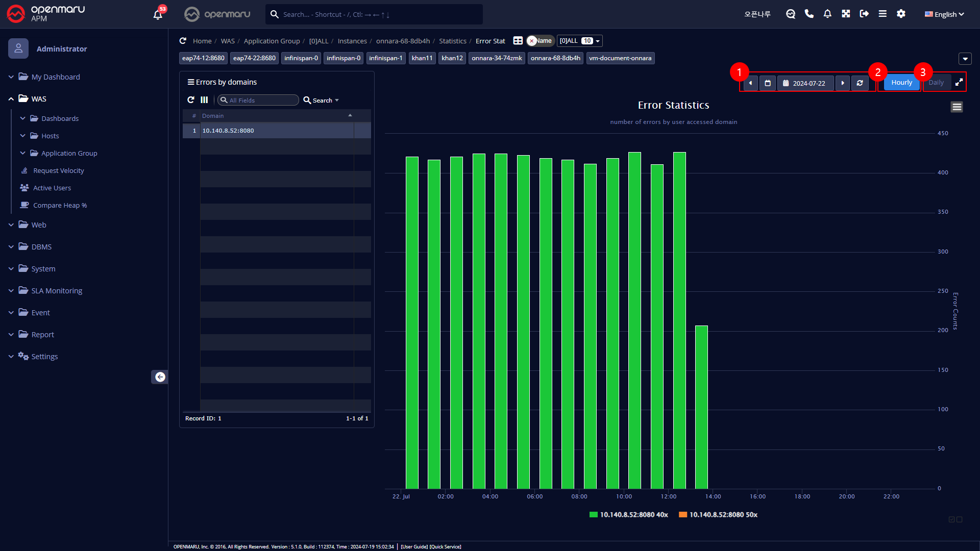Image resolution: width=980 pixels, height=551 pixels.
Task: Open Request Velocity in the sidebar
Action: click(x=58, y=170)
